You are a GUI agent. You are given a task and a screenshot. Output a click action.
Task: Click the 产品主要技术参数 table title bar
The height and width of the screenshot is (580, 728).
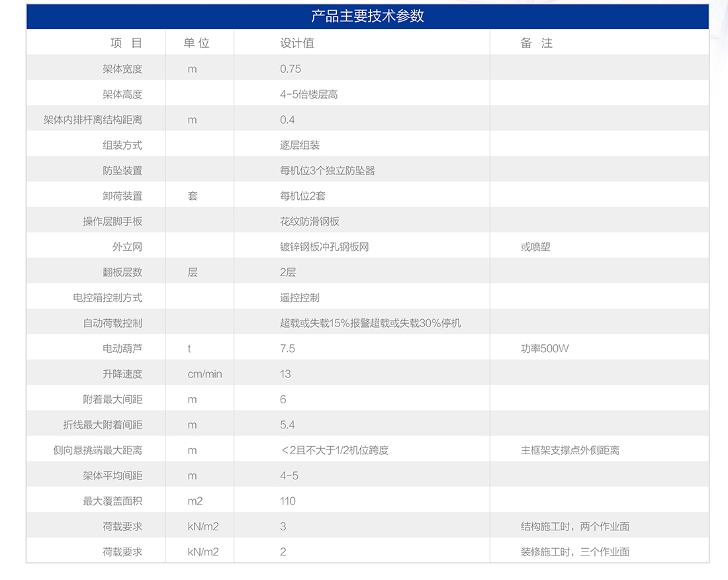pos(367,17)
